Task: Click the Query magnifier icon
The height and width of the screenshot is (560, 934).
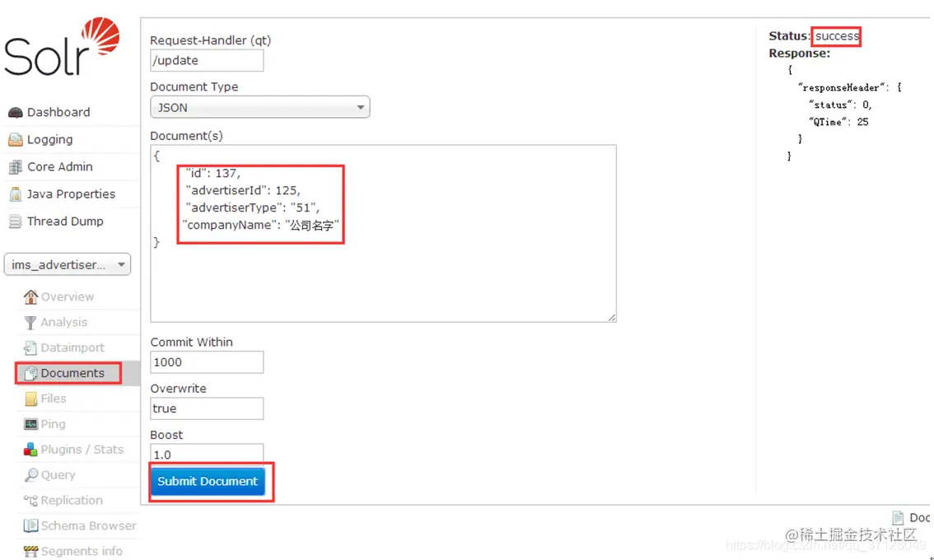Action: (x=30, y=475)
